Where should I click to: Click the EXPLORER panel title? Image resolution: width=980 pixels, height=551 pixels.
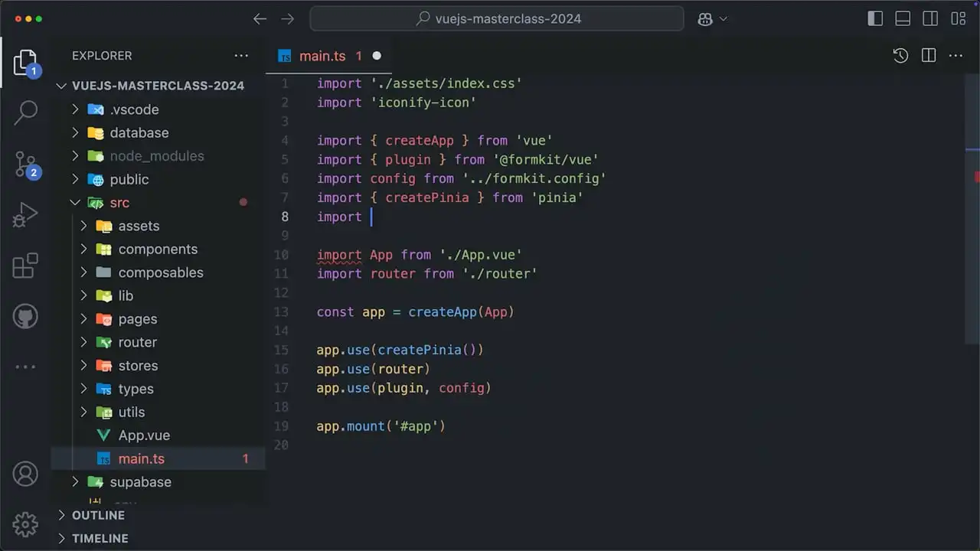[x=102, y=56]
